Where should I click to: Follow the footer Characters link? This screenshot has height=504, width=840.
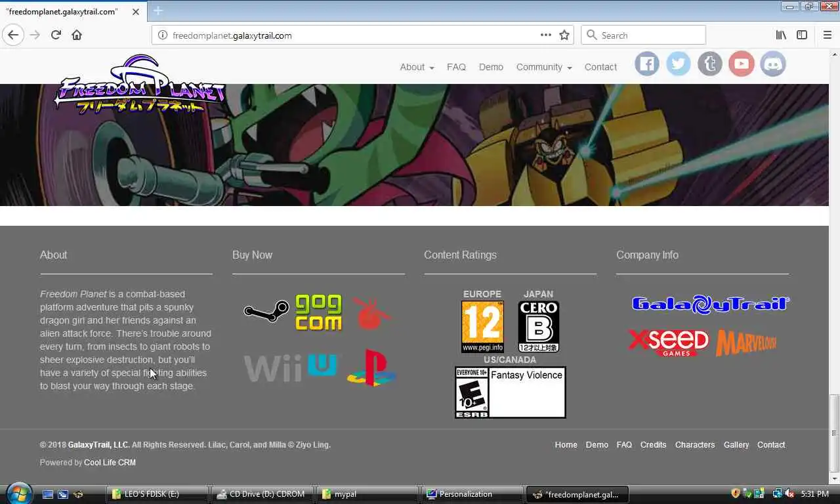pos(694,444)
